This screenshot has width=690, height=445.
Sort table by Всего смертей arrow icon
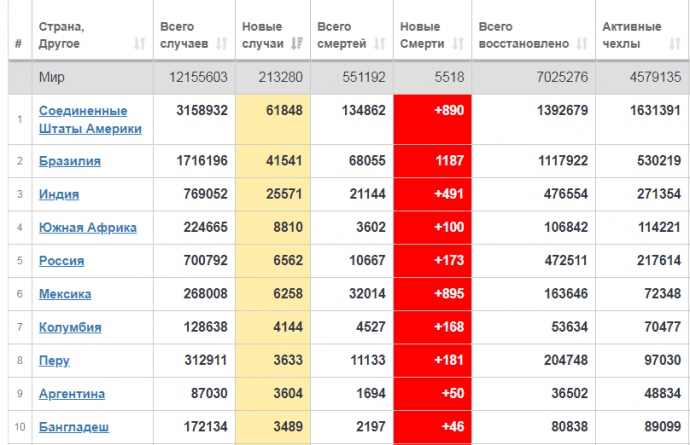[x=379, y=44]
